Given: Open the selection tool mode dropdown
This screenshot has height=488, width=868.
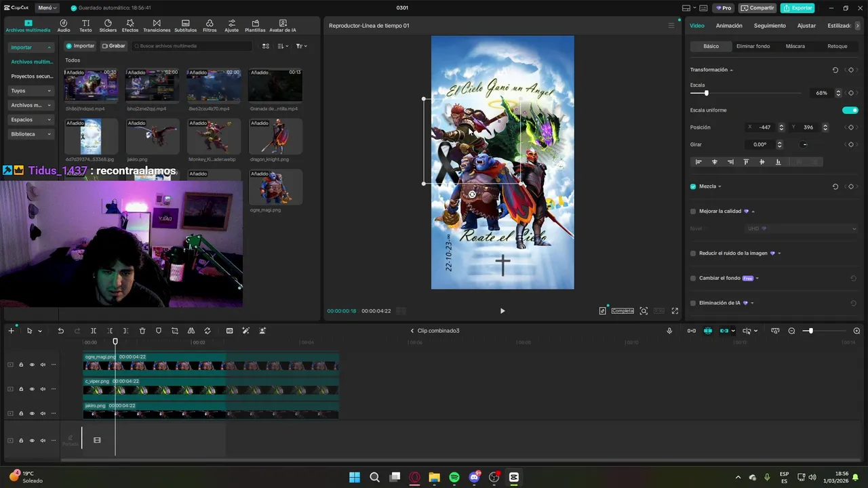Looking at the screenshot, I should point(40,331).
